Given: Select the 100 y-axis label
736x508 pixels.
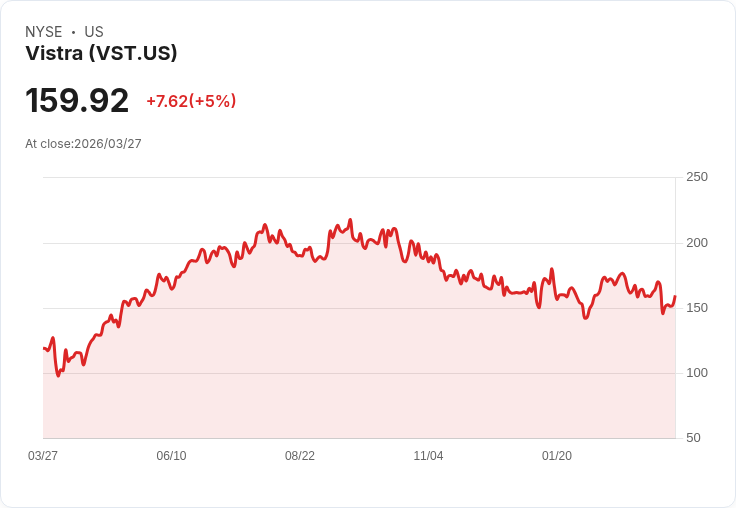Looking at the screenshot, I should (696, 373).
